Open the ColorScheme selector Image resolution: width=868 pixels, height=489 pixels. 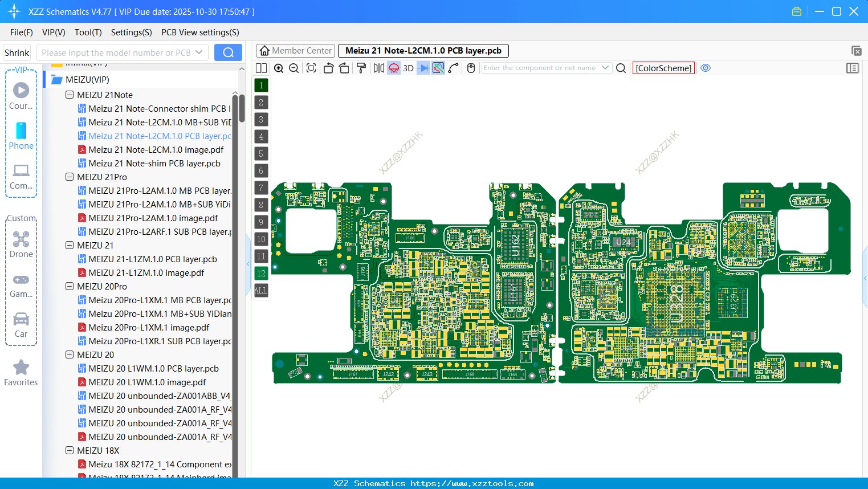pyautogui.click(x=663, y=68)
